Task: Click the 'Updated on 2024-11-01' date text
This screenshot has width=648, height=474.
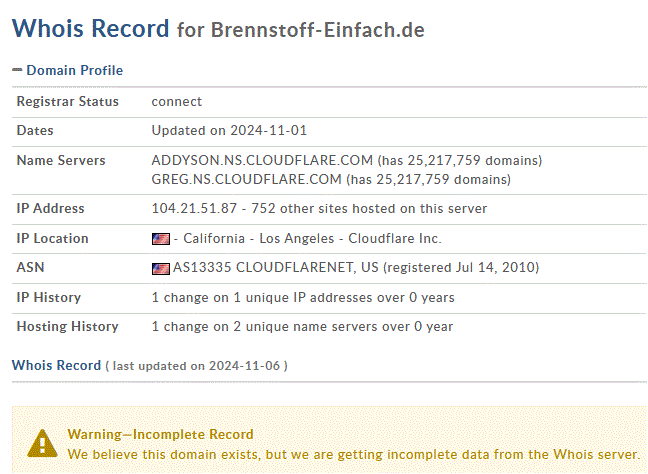Action: tap(229, 131)
